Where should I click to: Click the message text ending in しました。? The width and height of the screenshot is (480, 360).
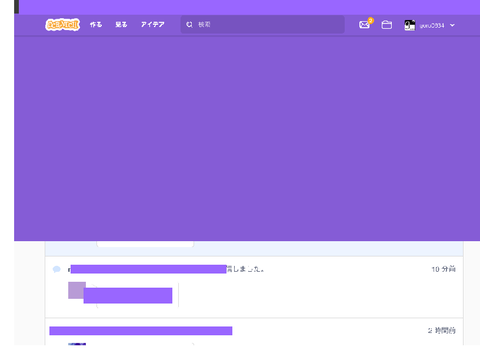(x=246, y=269)
